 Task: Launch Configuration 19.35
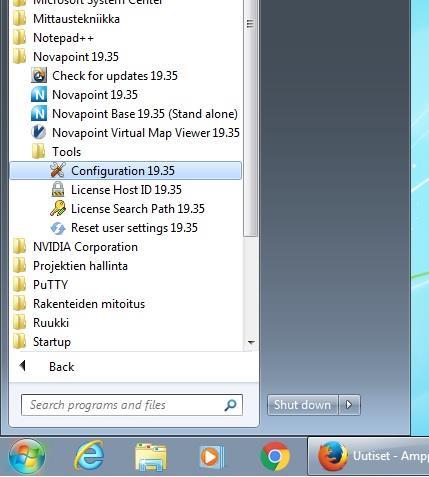(x=126, y=171)
